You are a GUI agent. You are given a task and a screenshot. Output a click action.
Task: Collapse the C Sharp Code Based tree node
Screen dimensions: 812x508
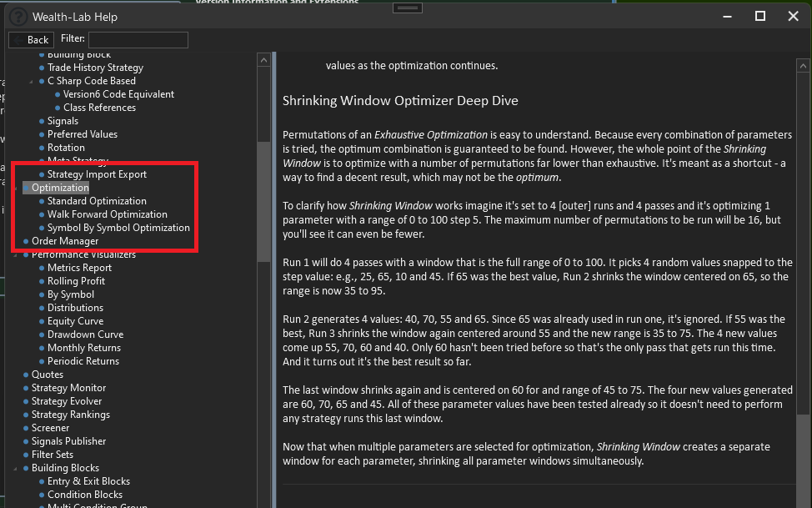tap(31, 82)
